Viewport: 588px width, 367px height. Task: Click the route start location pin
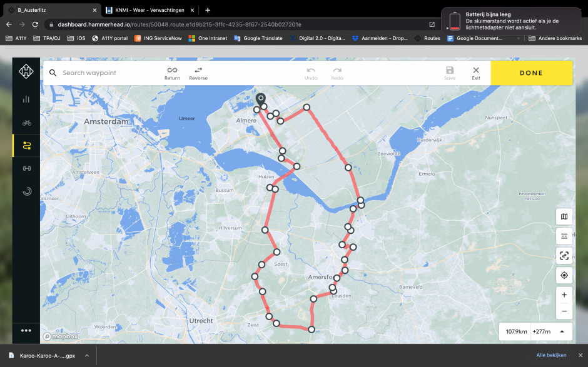pyautogui.click(x=261, y=99)
